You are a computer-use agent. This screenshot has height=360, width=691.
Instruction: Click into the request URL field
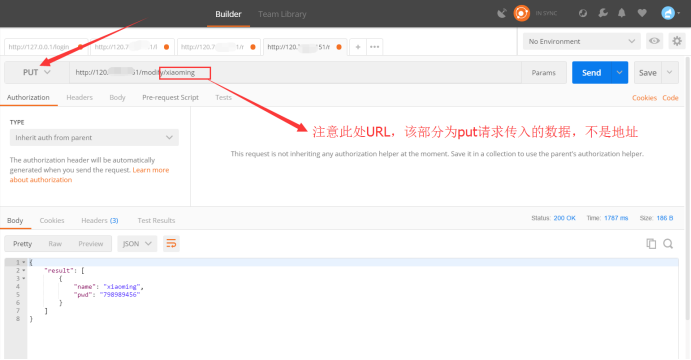[295, 72]
